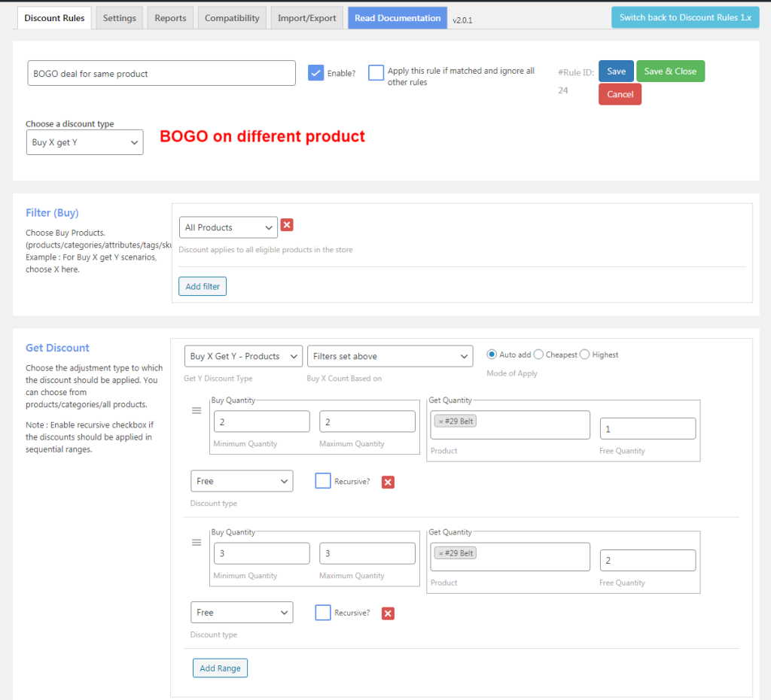Open the Choose a discount type dropdown
Viewport: 771px width, 700px height.
click(84, 142)
